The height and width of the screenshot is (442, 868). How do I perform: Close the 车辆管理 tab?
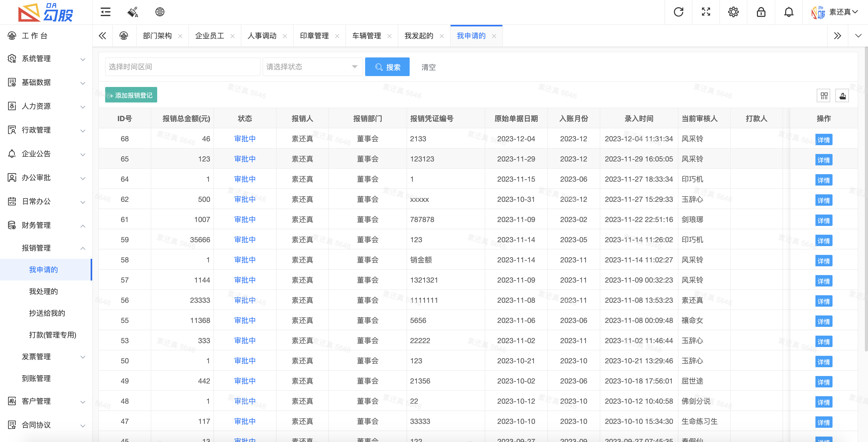(x=389, y=36)
